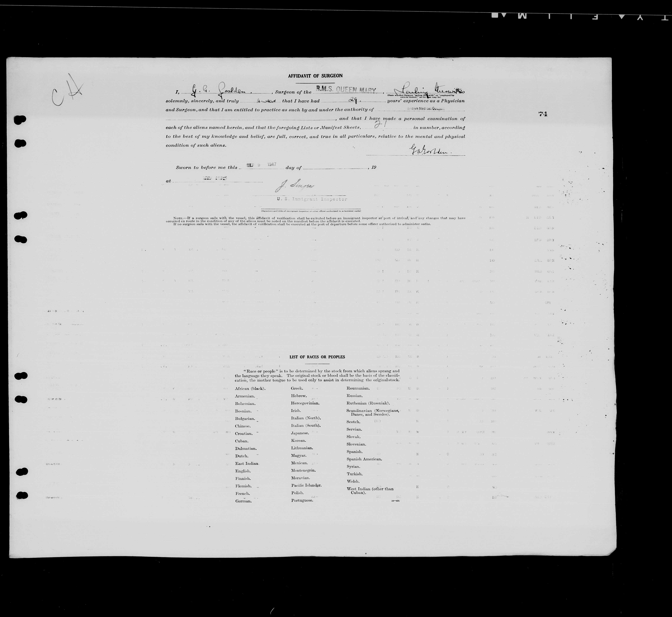Click the 'LIST OF RACES OR PEOPLES' heading
Viewport: 672px width, 617px height.
(x=317, y=357)
